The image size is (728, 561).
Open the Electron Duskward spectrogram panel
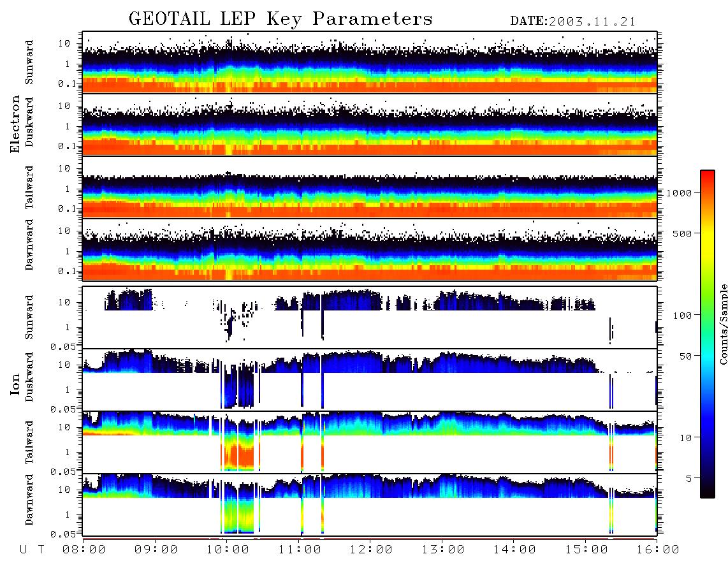pos(370,124)
